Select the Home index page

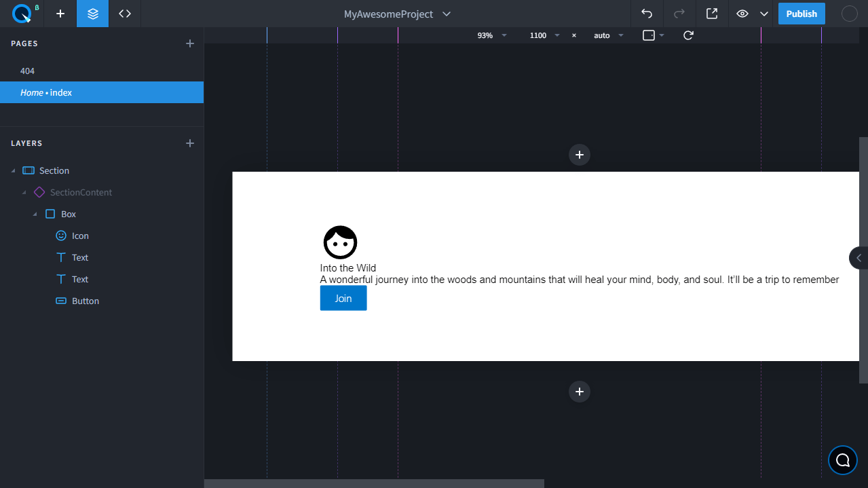click(x=102, y=92)
